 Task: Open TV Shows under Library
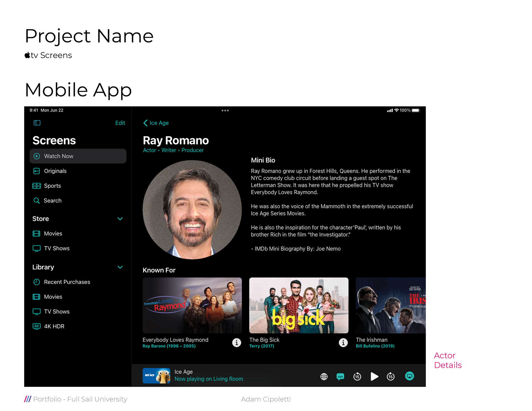pyautogui.click(x=57, y=312)
